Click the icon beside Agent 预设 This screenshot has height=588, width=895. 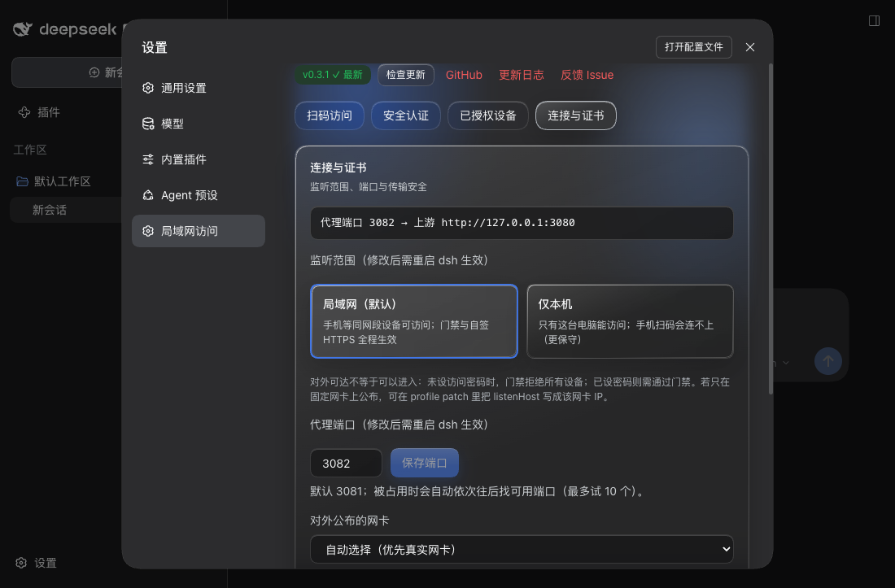[x=148, y=195]
